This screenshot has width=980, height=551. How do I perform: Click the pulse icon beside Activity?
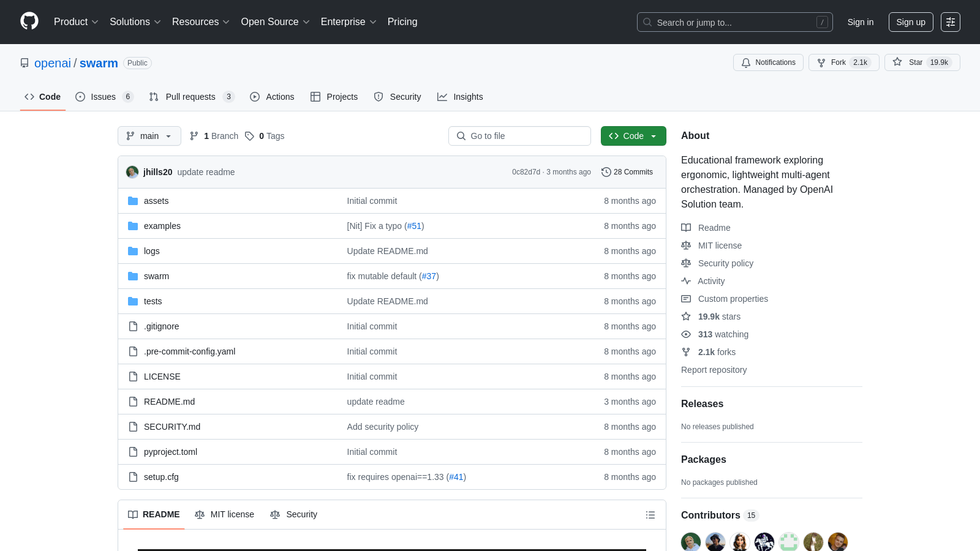click(x=686, y=281)
